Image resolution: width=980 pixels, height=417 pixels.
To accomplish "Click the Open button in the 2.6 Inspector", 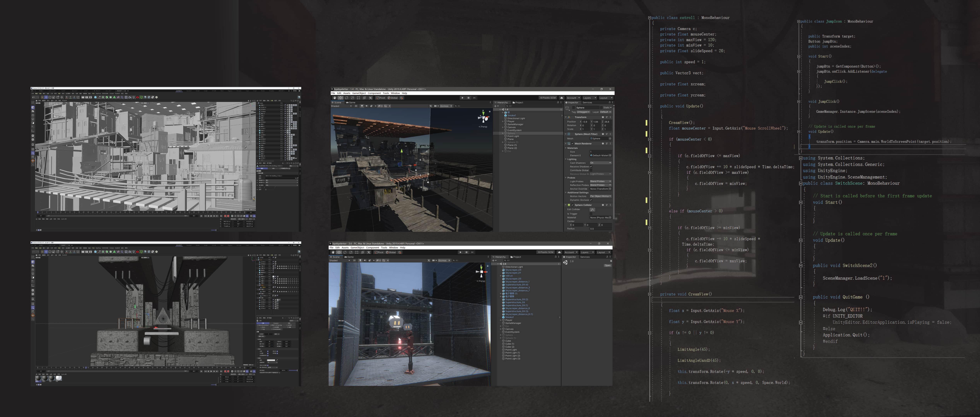I will [607, 266].
